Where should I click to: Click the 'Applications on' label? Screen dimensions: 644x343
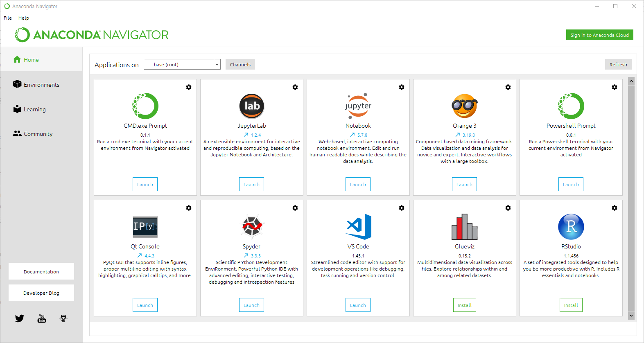coord(117,65)
